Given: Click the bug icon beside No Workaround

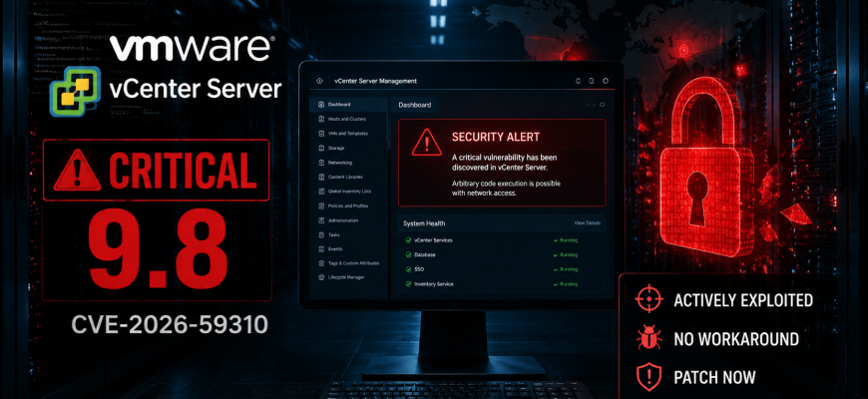Looking at the screenshot, I should tap(647, 339).
